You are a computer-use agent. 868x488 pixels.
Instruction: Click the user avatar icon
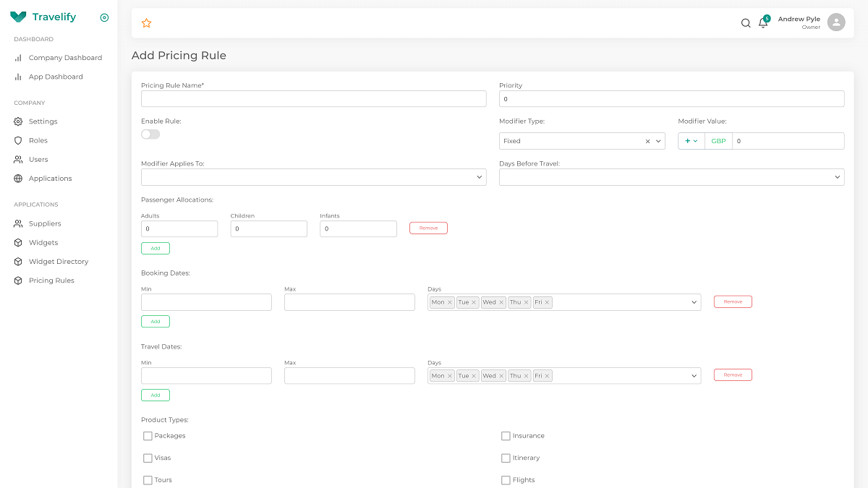tap(836, 22)
